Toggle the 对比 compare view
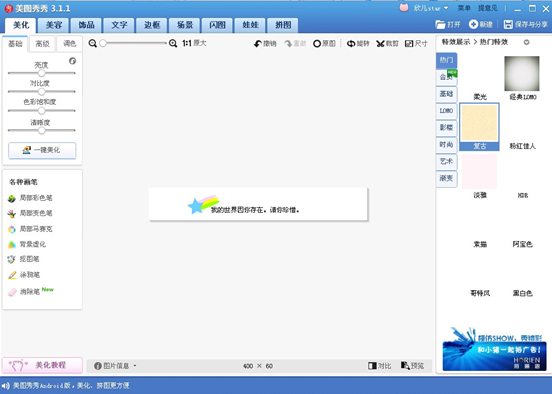The height and width of the screenshot is (394, 552). pos(380,366)
